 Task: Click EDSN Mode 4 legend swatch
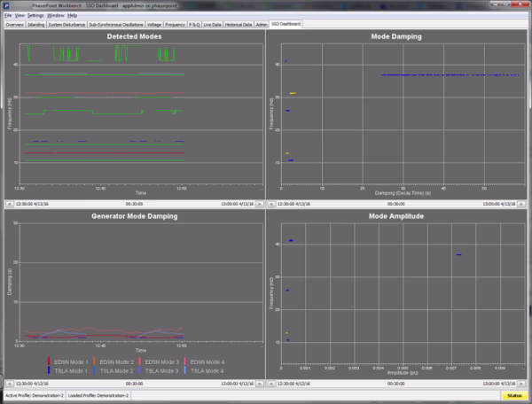(185, 361)
